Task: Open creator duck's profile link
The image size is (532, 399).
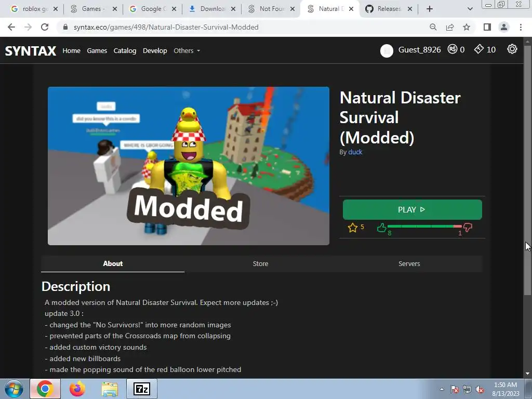Action: click(x=355, y=152)
